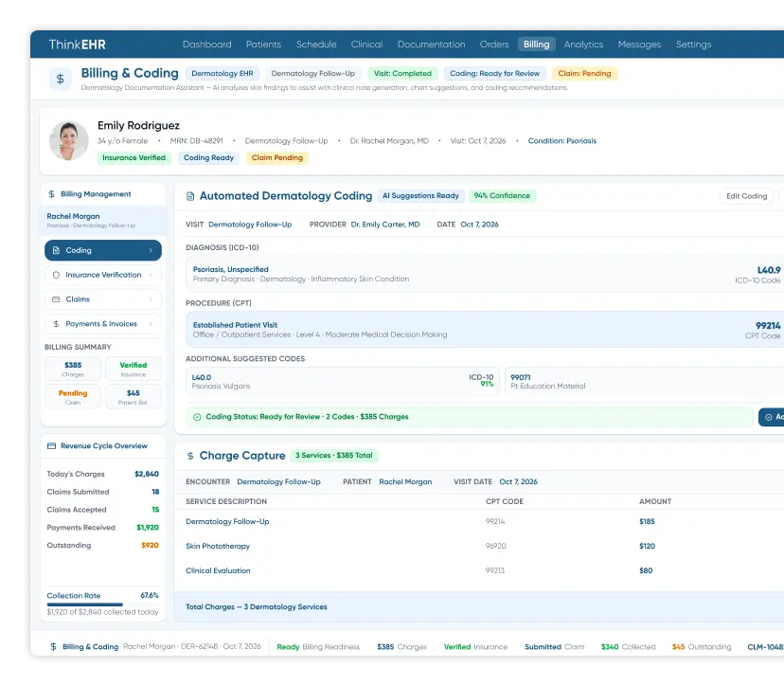Select the L40.0 Psoriasis Vulgaris suggested code
The image size is (784, 686).
click(343, 382)
